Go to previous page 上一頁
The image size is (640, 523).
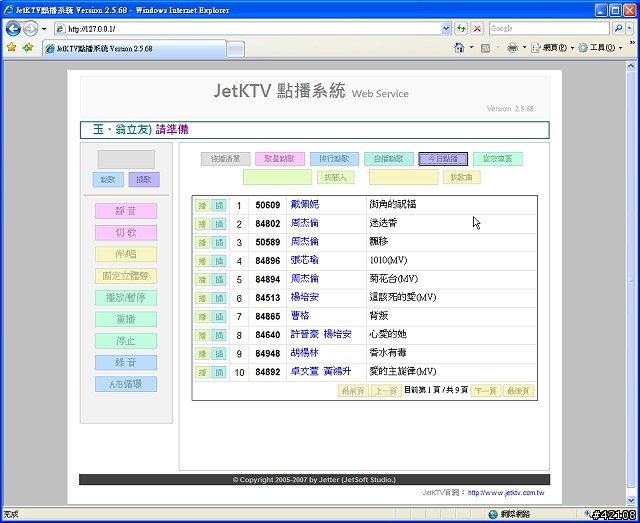(x=386, y=391)
